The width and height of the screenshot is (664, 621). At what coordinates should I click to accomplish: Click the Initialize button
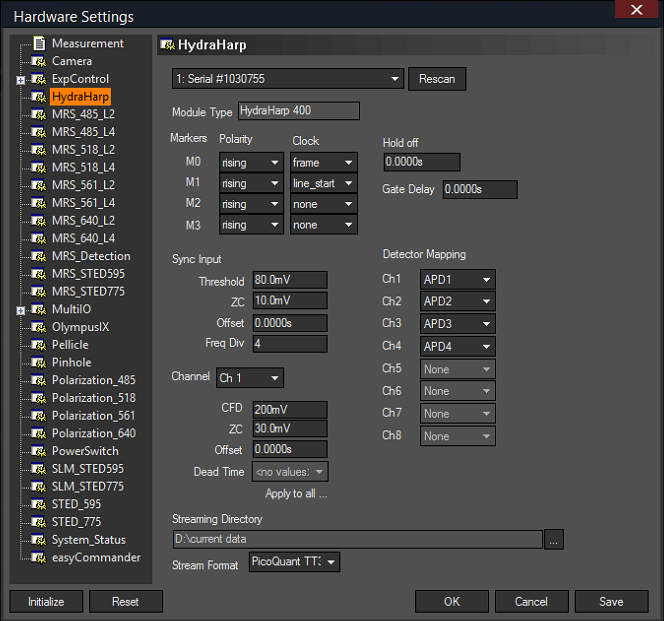point(46,602)
